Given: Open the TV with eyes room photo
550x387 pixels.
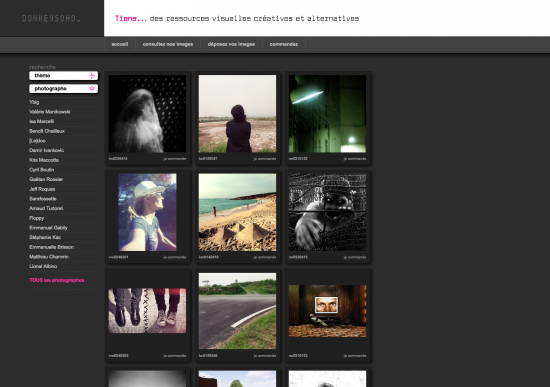Looking at the screenshot, I should pyautogui.click(x=327, y=311).
